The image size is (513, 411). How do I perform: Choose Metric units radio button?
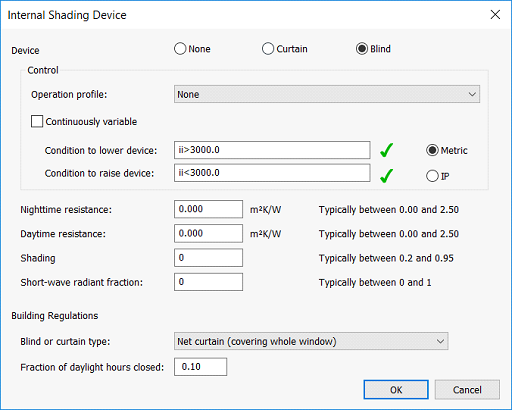(432, 150)
